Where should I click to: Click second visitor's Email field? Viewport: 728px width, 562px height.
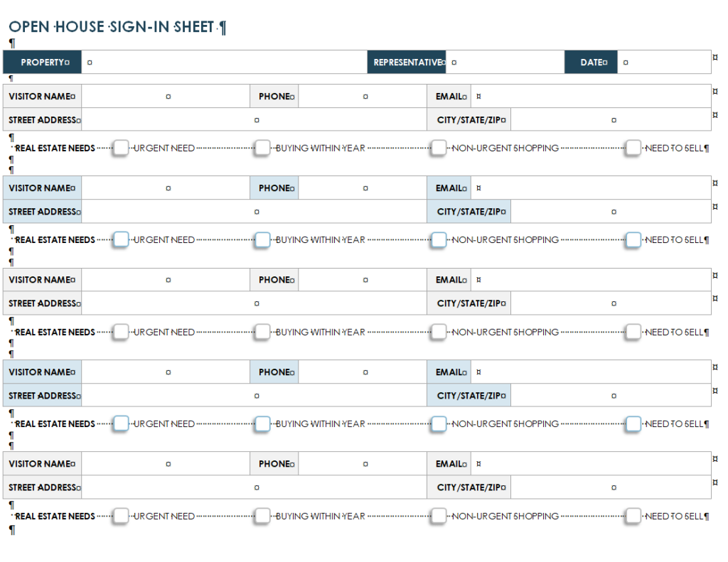(x=590, y=188)
